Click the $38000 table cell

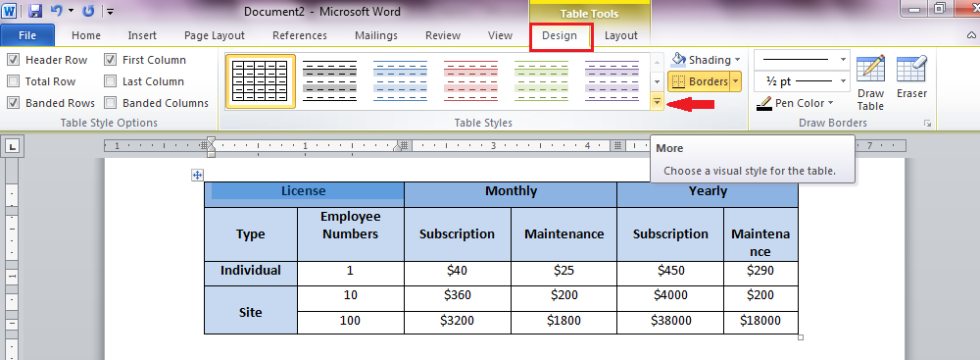point(670,322)
